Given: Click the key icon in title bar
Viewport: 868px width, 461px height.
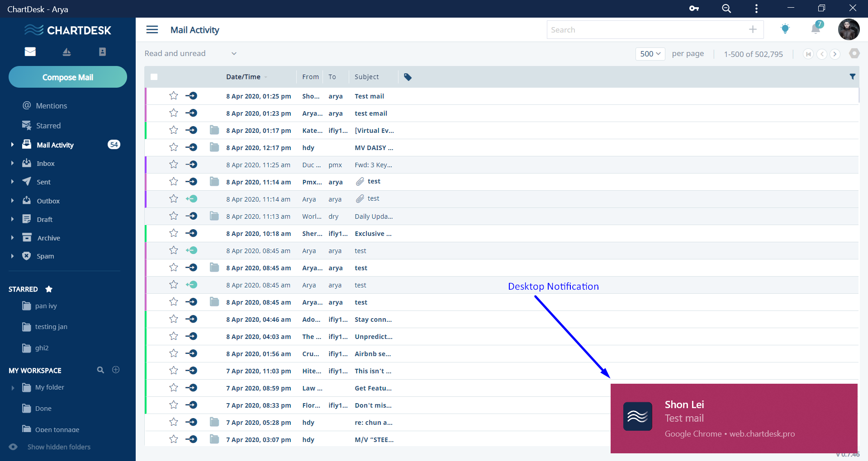Looking at the screenshot, I should point(694,9).
